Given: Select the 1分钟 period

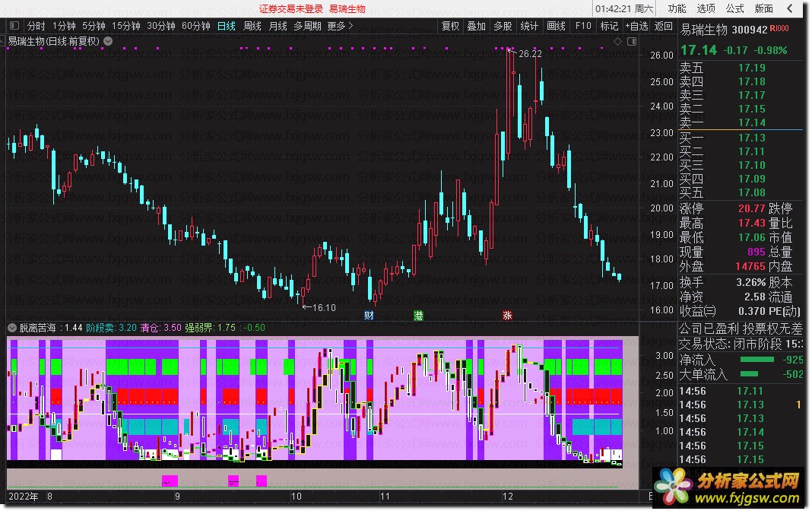Looking at the screenshot, I should point(64,26).
